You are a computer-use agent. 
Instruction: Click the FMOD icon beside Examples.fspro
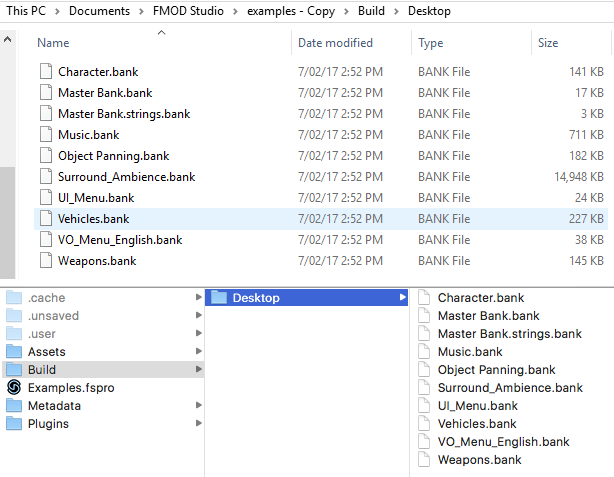pos(14,387)
